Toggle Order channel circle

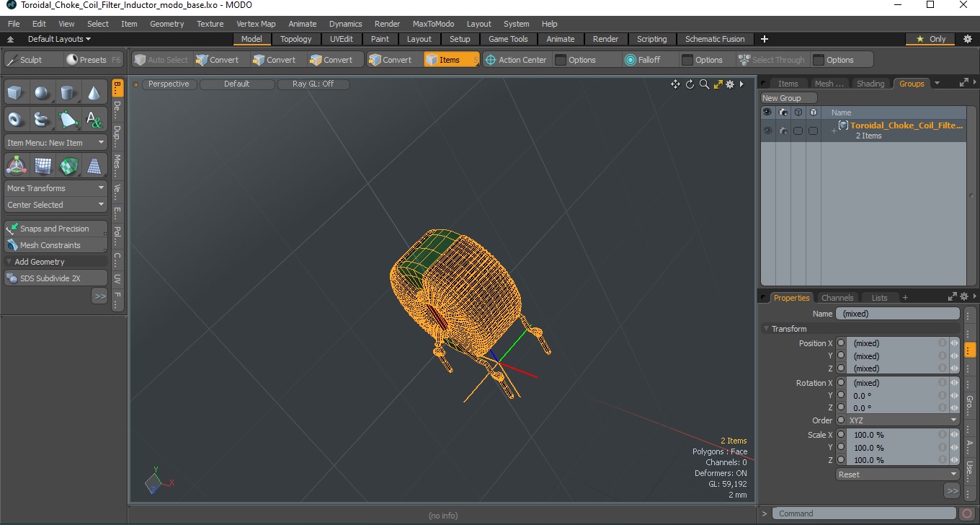pos(841,420)
